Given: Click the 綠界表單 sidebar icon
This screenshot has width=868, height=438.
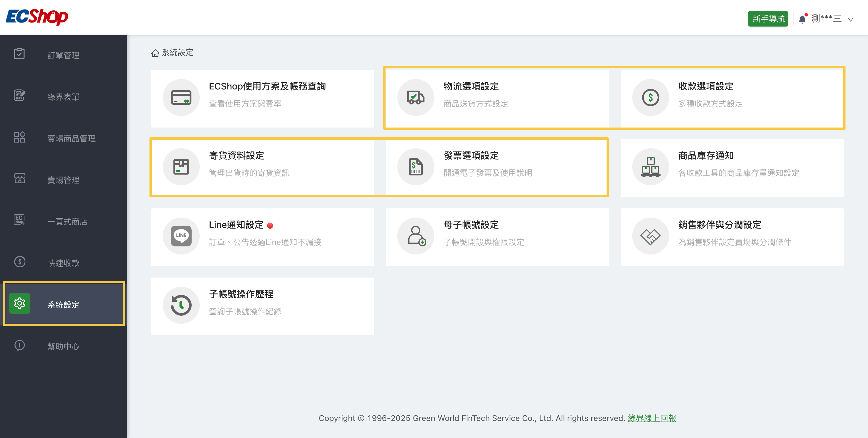Looking at the screenshot, I should pyautogui.click(x=19, y=95).
